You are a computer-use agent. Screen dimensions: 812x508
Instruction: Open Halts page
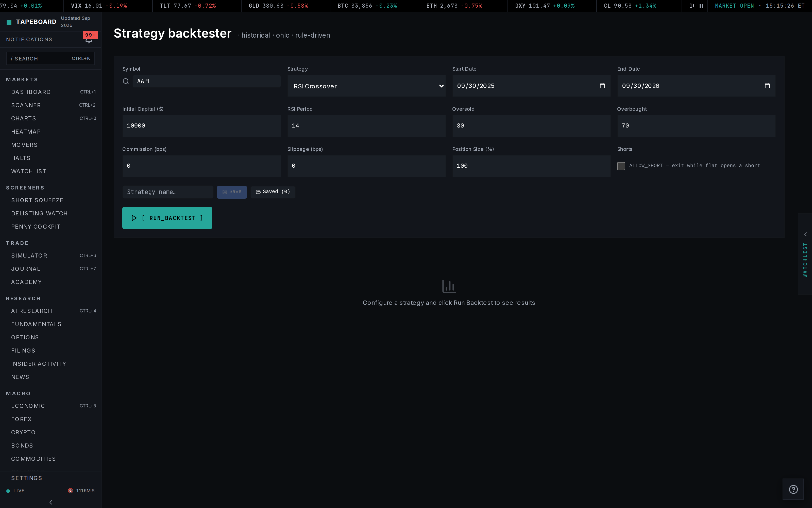click(x=51, y=158)
